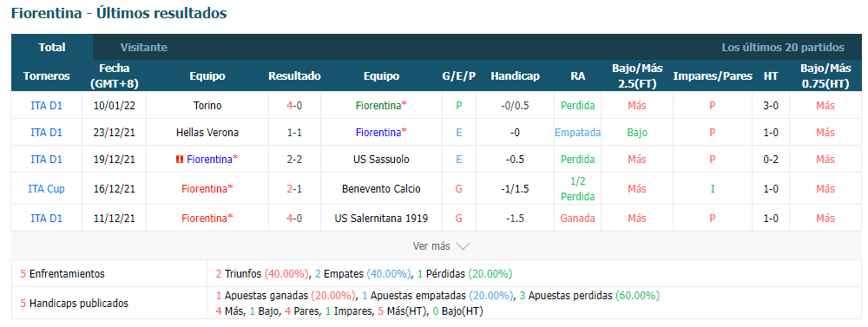Open the Torino team link
Screen dimensions: 868x327
tap(207, 105)
